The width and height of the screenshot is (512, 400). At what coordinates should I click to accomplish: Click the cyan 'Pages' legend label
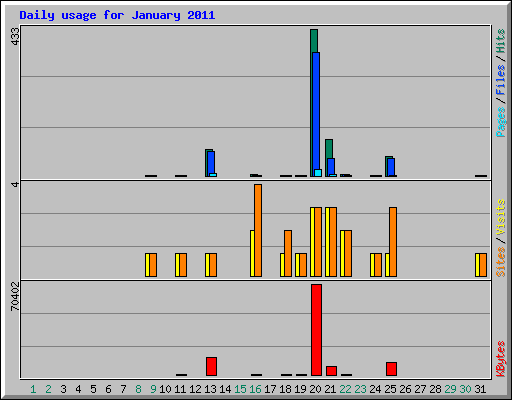point(501,122)
